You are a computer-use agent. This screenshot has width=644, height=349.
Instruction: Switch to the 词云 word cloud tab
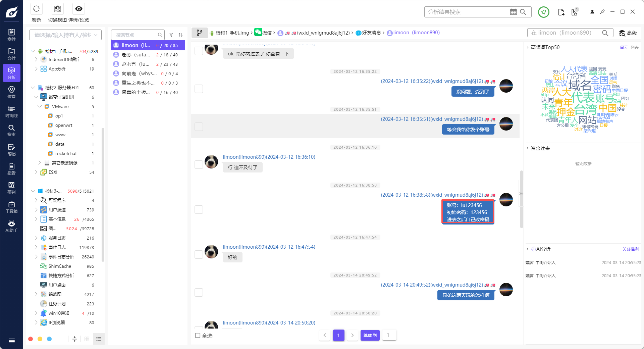point(624,48)
